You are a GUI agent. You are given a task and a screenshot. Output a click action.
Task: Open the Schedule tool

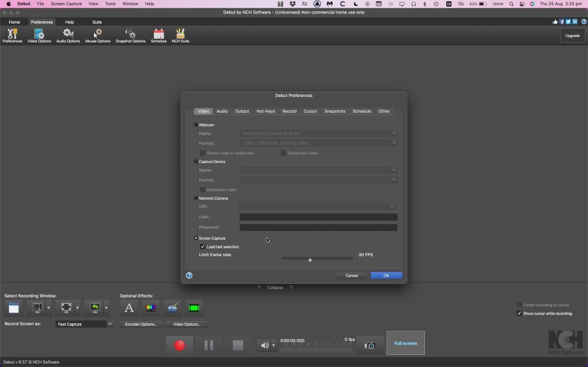(x=158, y=35)
